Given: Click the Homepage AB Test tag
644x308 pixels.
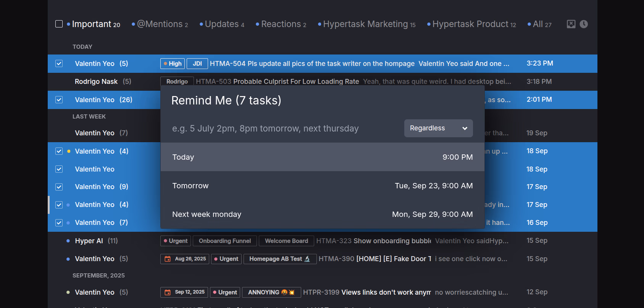Looking at the screenshot, I should [280, 259].
